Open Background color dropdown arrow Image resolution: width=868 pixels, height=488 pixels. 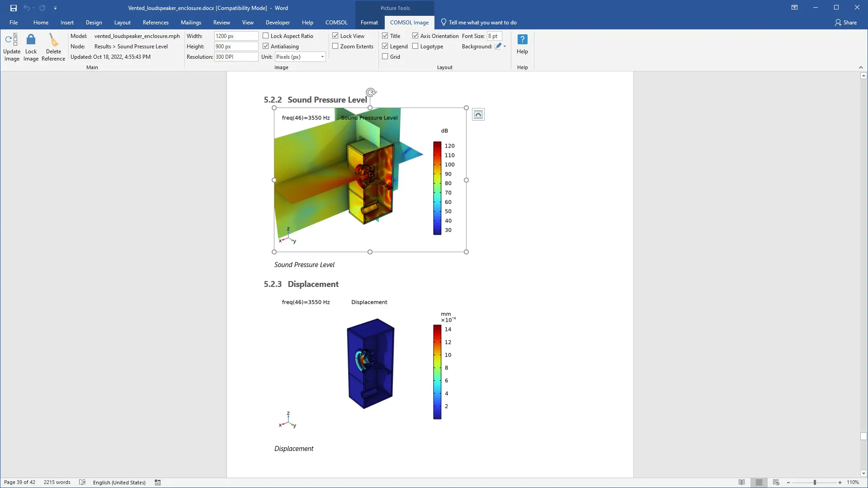pyautogui.click(x=505, y=46)
